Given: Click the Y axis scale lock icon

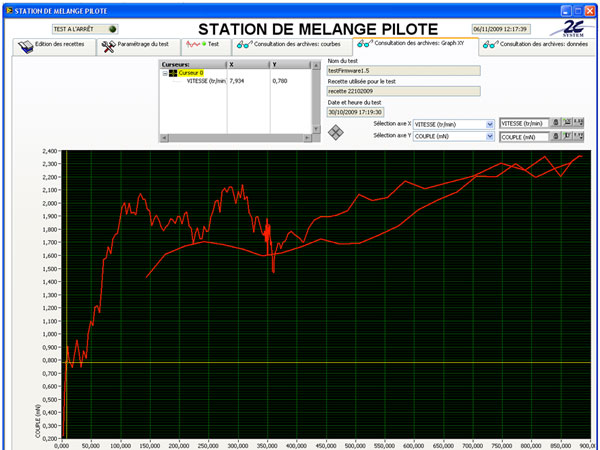Looking at the screenshot, I should 557,136.
